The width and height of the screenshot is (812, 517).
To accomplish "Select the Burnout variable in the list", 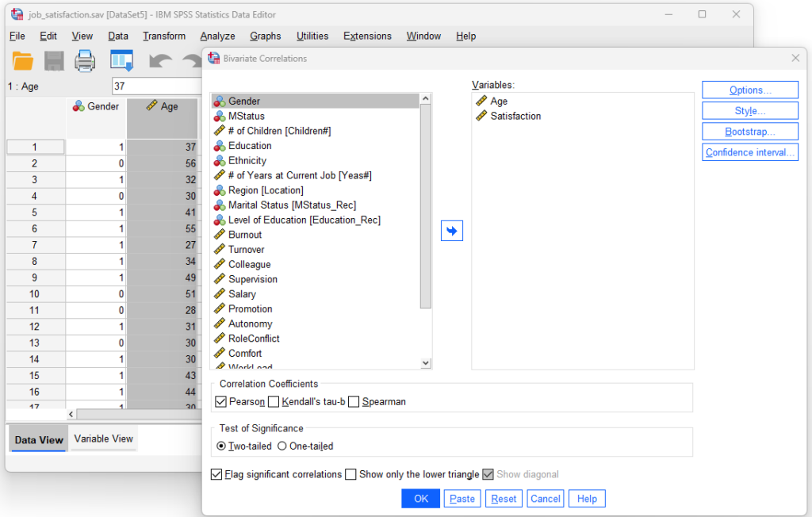I will 247,234.
